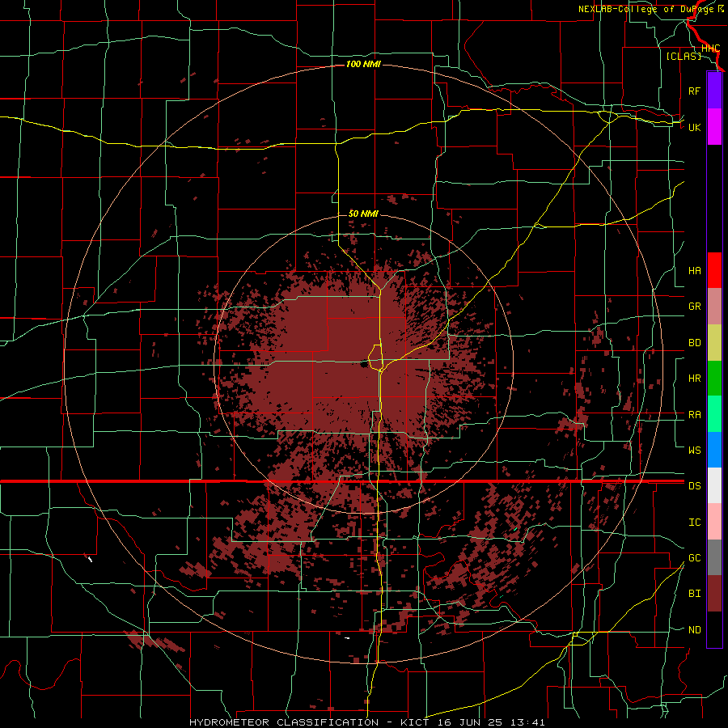Click the RA mint-green legend swatch
The width and height of the screenshot is (728, 728).
point(714,414)
